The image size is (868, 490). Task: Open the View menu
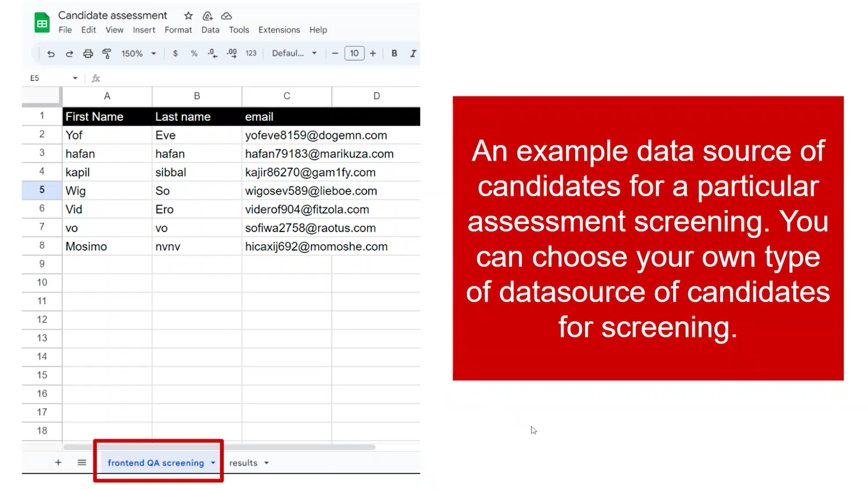point(114,30)
